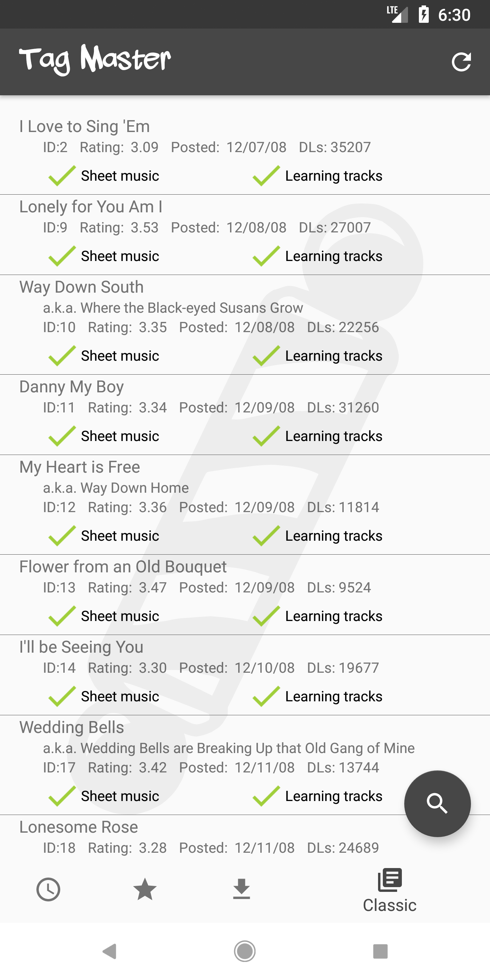Open the My Heart is Free entry
Screen dimensions: 490x980
click(80, 467)
